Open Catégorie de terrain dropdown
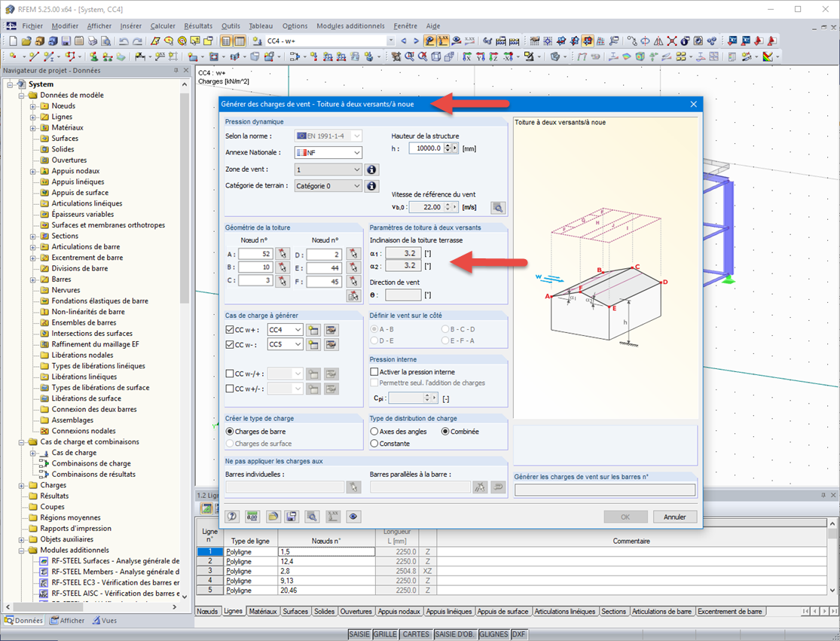The width and height of the screenshot is (840, 641). point(357,186)
